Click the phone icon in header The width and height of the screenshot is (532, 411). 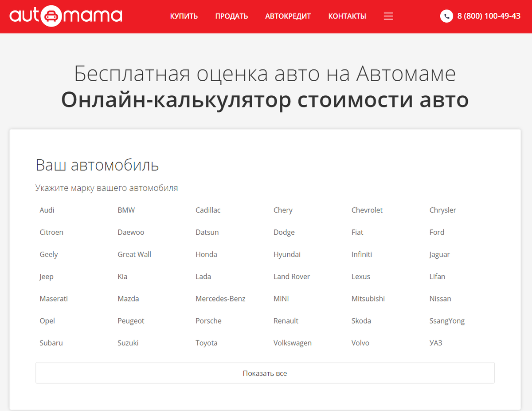point(446,16)
